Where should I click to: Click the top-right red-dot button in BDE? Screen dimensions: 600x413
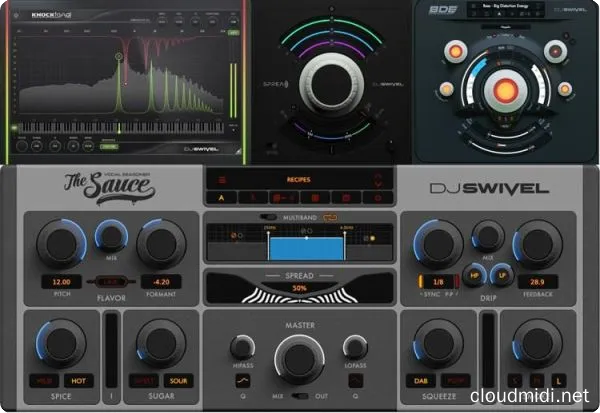555,51
